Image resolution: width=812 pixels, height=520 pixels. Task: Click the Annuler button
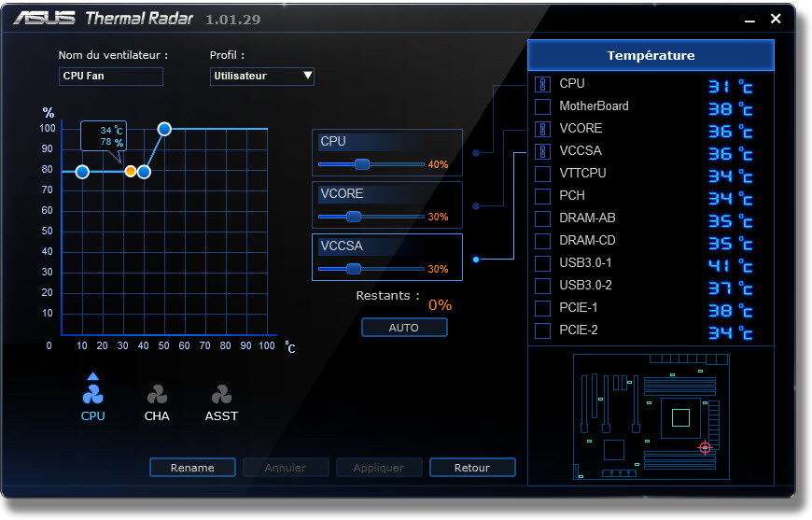point(286,467)
